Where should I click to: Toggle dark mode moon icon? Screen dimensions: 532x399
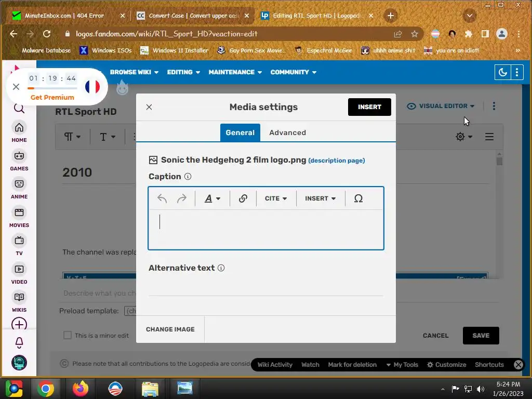[502, 72]
